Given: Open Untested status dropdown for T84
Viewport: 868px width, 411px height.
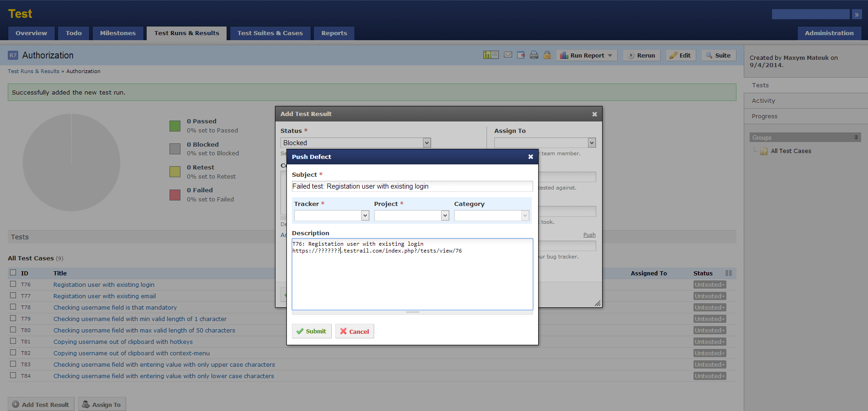Looking at the screenshot, I should point(709,376).
